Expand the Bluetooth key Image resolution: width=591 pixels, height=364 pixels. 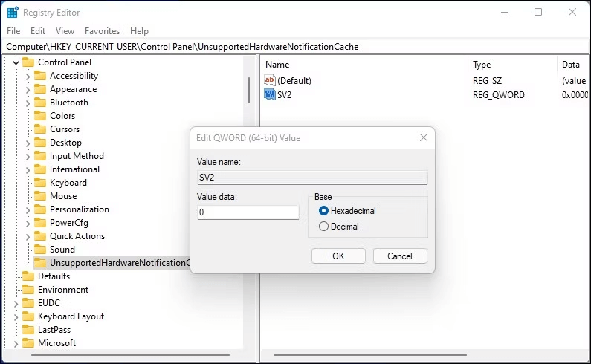click(28, 103)
